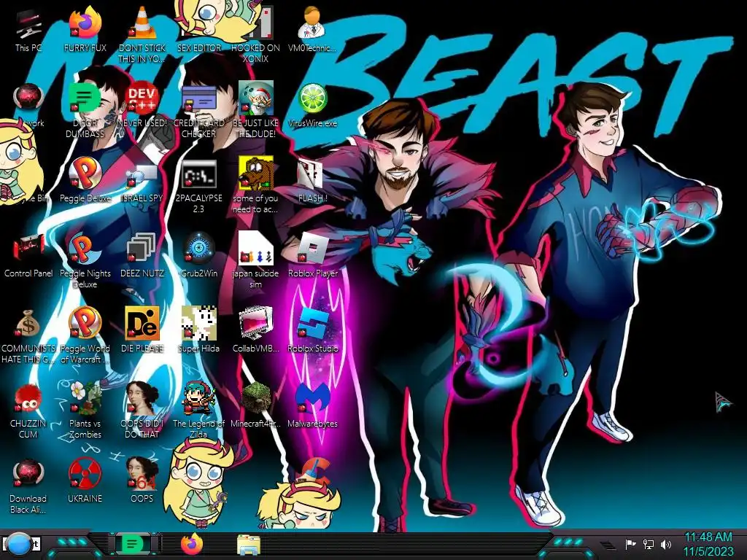The height and width of the screenshot is (560, 747).
Task: Open File Explorer from the taskbar
Action: pos(249,544)
